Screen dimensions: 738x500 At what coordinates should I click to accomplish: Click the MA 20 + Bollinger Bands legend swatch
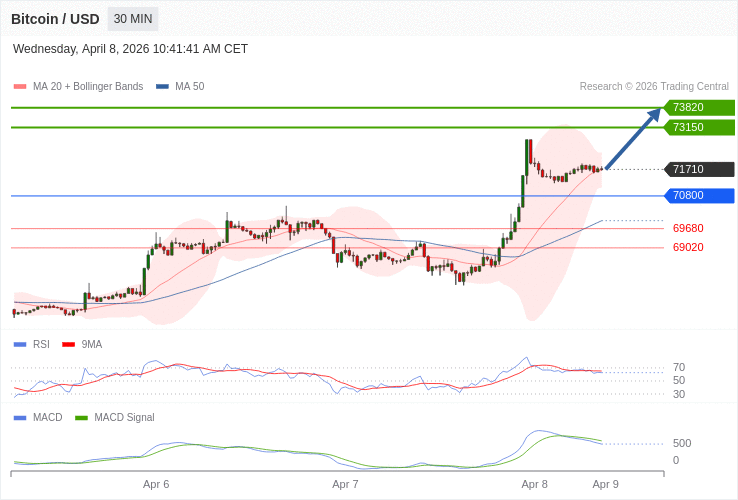tap(20, 87)
